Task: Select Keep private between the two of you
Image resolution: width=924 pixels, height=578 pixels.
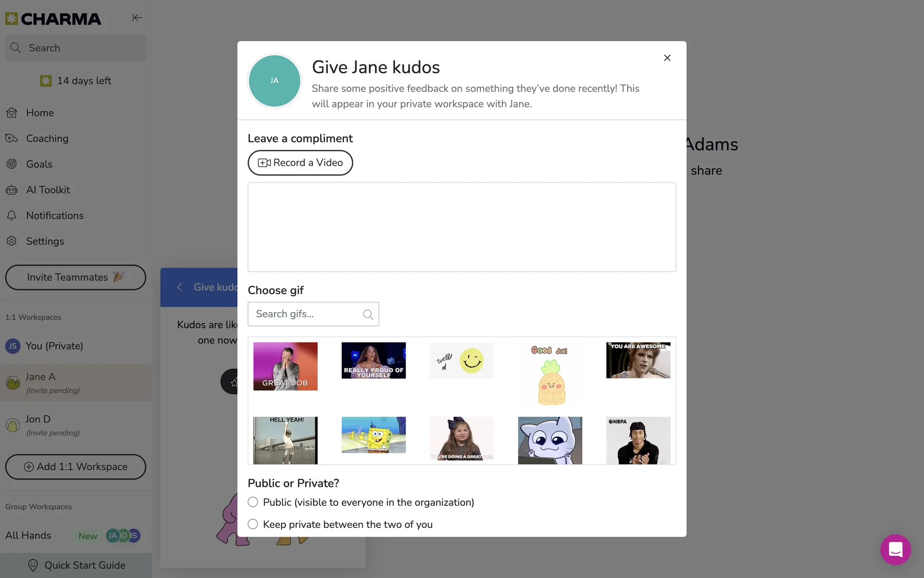Action: point(253,525)
